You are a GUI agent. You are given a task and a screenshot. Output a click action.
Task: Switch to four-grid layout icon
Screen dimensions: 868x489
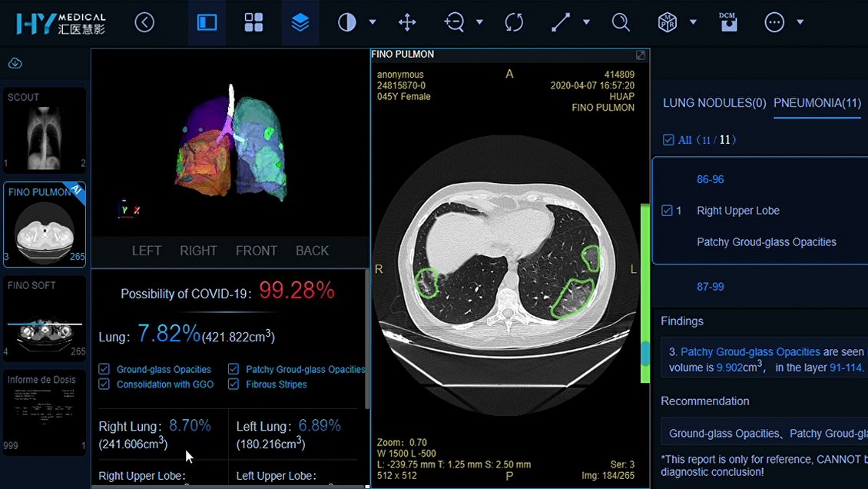click(x=253, y=22)
